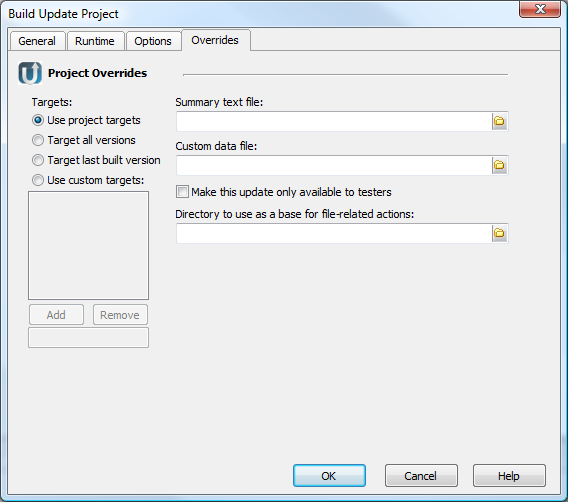The height and width of the screenshot is (502, 568).
Task: Select the Overrides tab
Action: click(x=215, y=40)
